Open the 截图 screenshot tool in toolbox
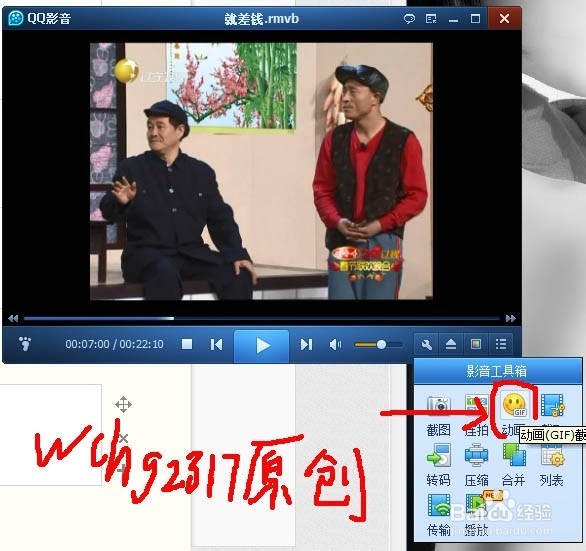 [439, 414]
